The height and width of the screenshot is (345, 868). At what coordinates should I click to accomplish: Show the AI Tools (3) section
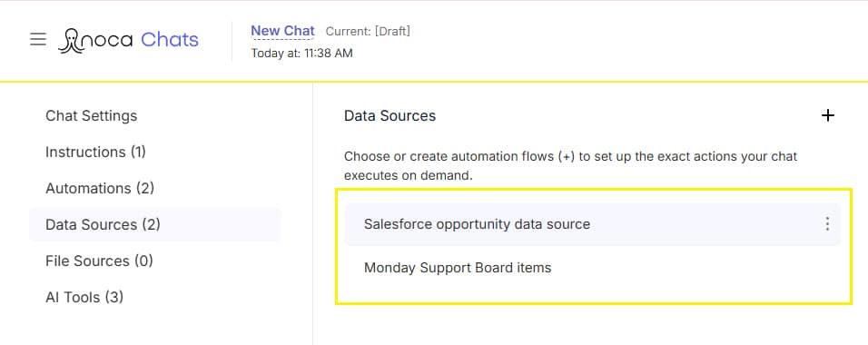pyautogui.click(x=84, y=298)
